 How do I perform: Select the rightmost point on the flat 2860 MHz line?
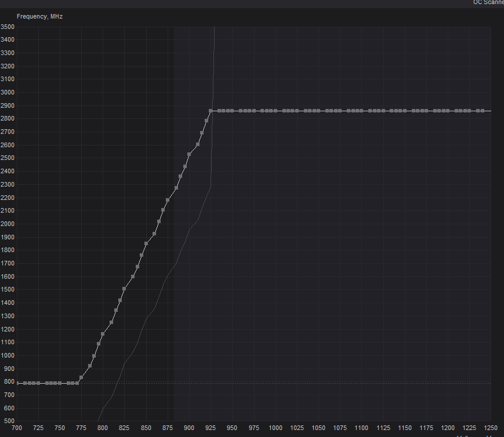[483, 111]
